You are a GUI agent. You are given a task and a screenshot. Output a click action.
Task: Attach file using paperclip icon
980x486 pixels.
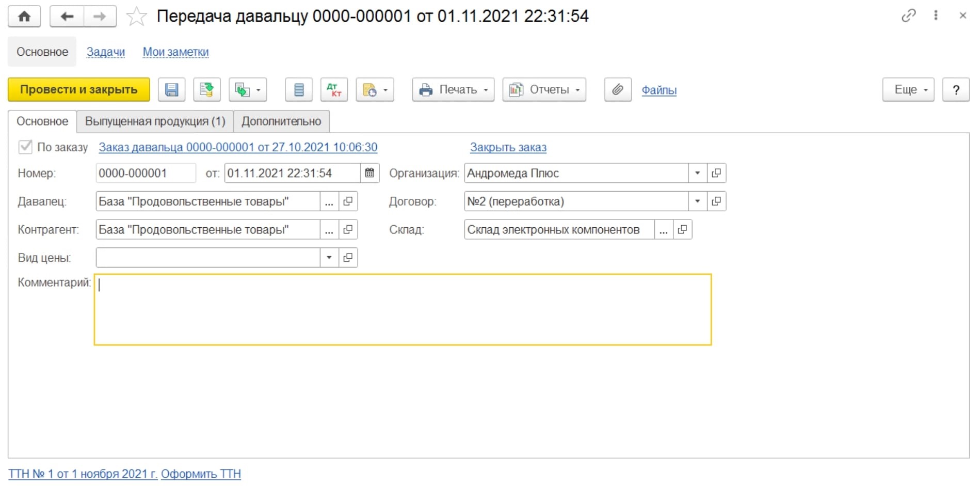[618, 90]
